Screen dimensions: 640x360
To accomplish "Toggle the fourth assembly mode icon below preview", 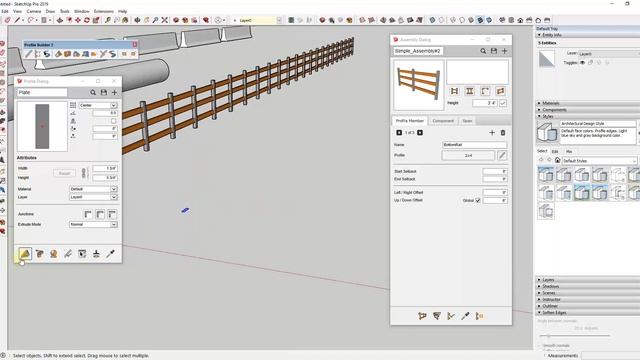I will pos(500,91).
